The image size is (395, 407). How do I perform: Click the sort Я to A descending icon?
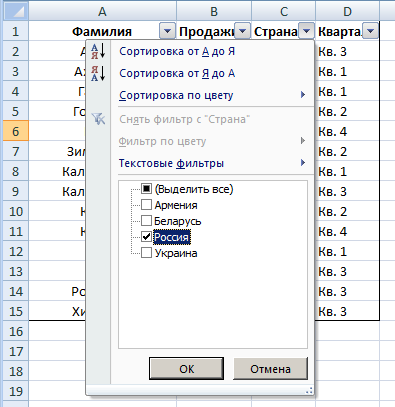pyautogui.click(x=98, y=73)
